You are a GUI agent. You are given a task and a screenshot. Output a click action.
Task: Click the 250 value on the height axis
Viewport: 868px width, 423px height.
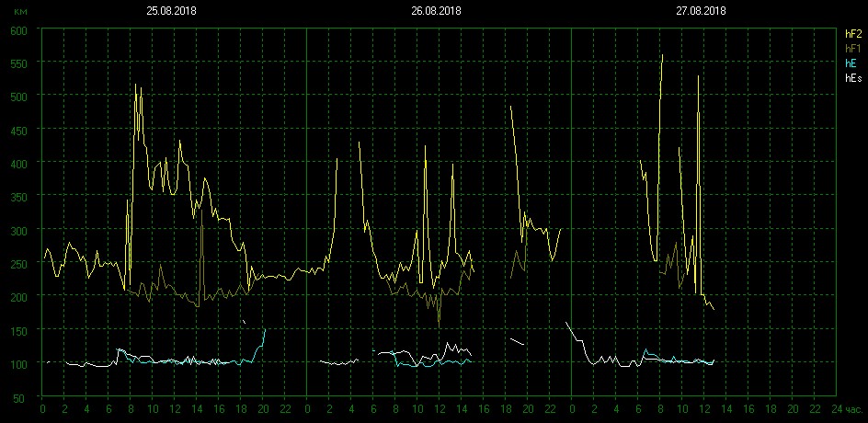[x=18, y=264]
